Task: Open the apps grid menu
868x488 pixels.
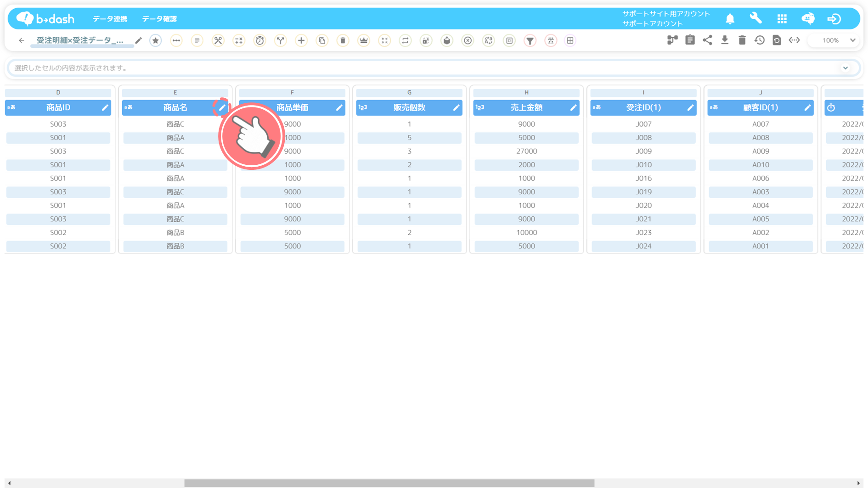Action: point(782,18)
